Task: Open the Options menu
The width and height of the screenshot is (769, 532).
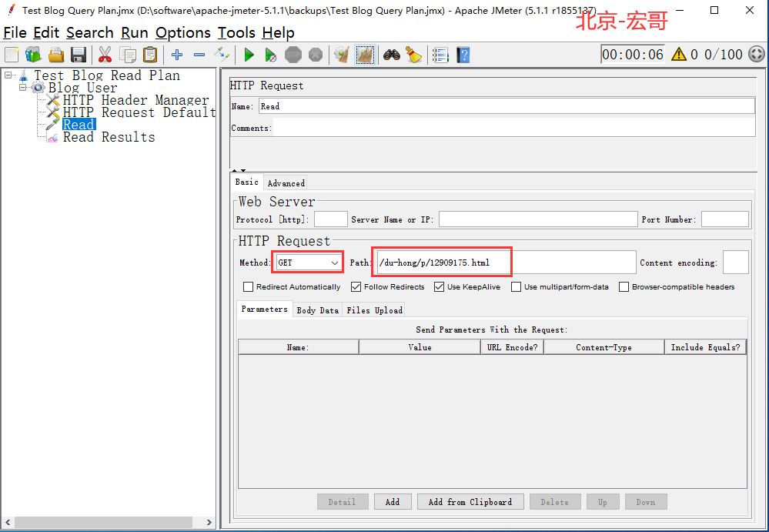Action: 183,33
